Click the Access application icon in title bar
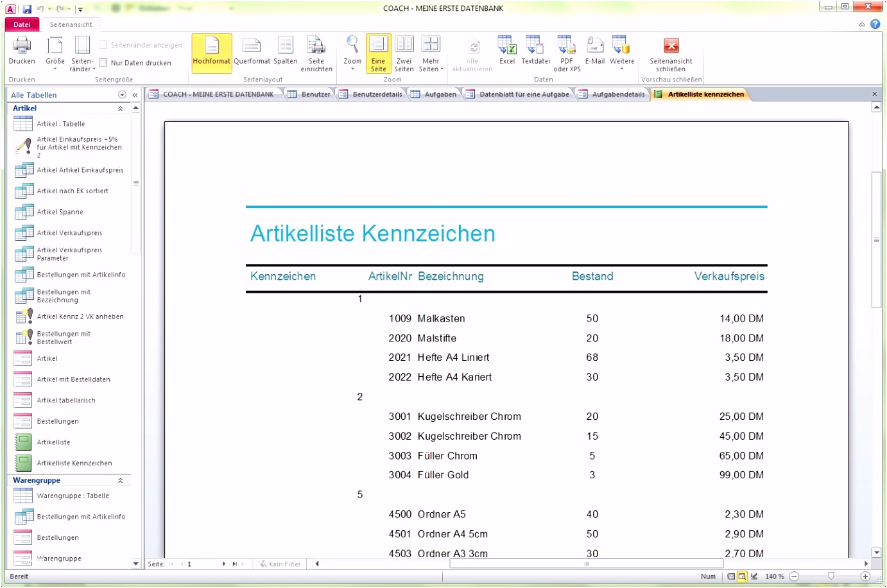The height and width of the screenshot is (588, 887). pyautogui.click(x=10, y=9)
